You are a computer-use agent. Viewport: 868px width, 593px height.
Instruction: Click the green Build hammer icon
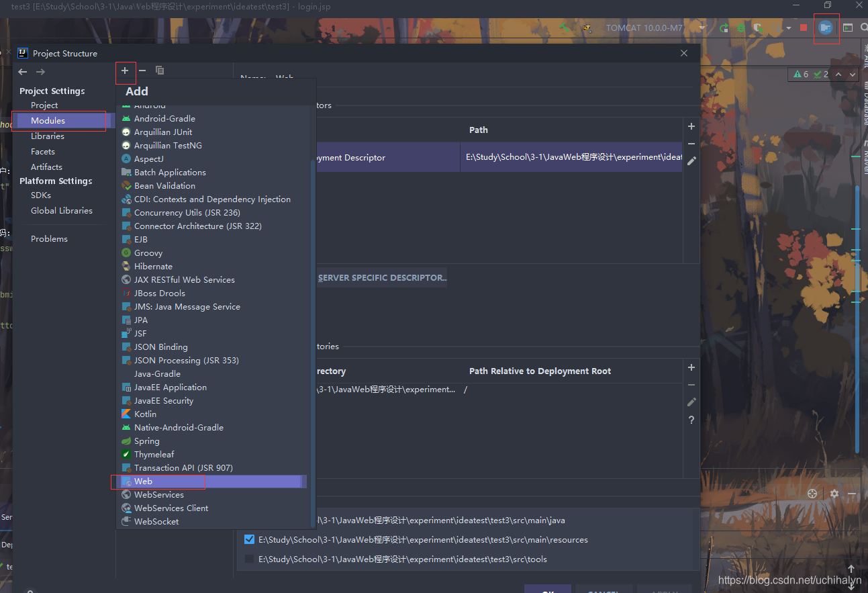(x=565, y=28)
